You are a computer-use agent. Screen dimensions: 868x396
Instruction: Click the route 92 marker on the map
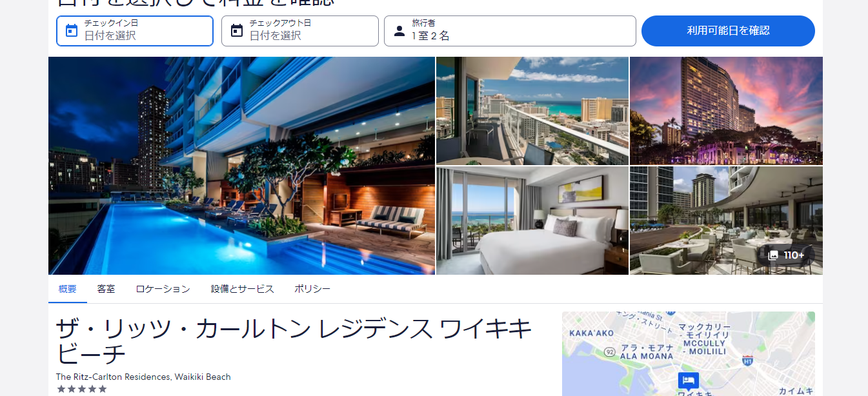609,353
